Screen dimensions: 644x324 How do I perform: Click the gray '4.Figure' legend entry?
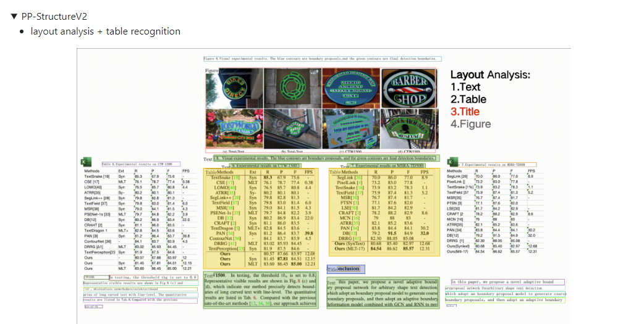(x=471, y=124)
